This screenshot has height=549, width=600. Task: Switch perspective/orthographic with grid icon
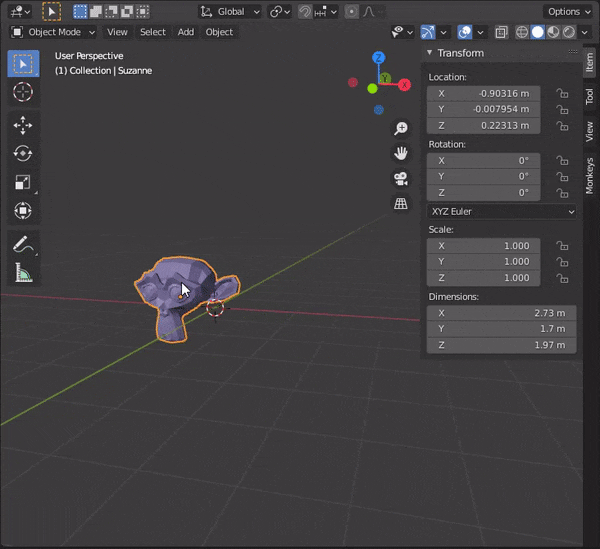tap(401, 204)
